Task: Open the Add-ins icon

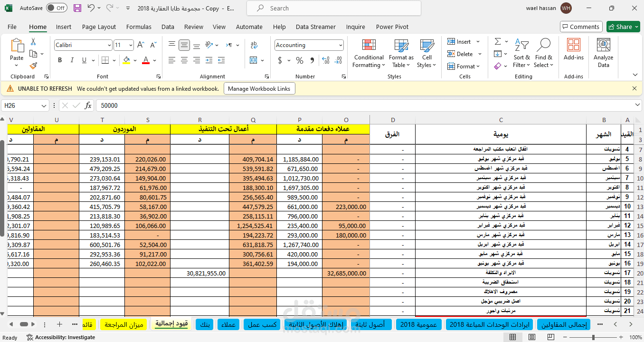Action: 574,46
